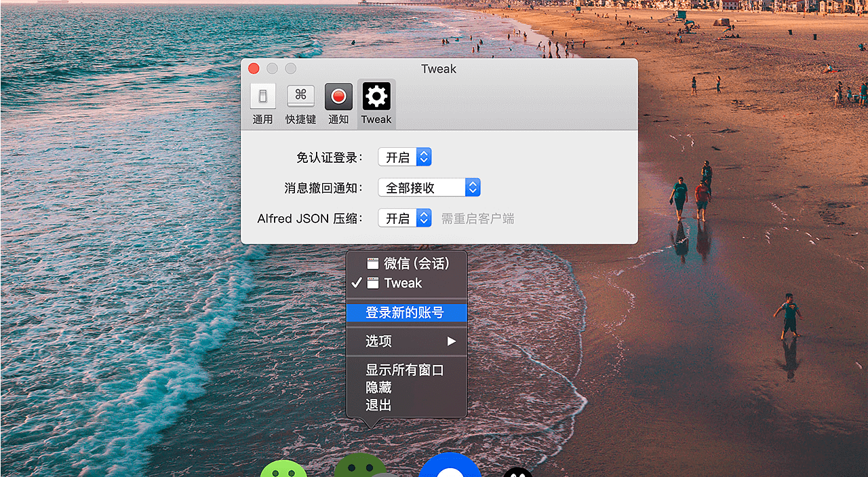Click the dark green WeChat dock icon

359,466
